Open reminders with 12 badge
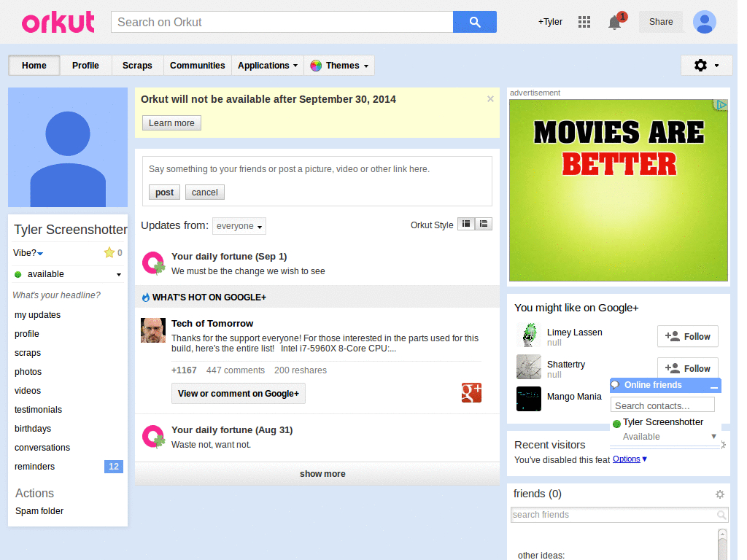This screenshot has width=747, height=560. [x=68, y=467]
